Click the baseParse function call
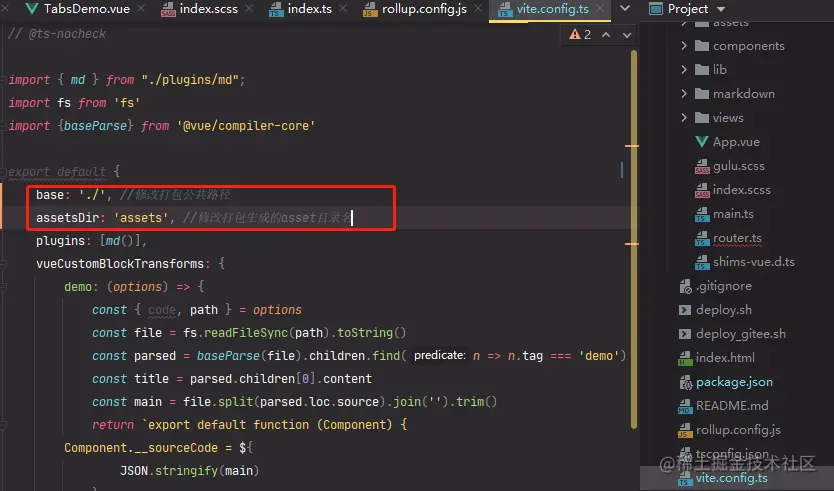The width and height of the screenshot is (834, 491). pyautogui.click(x=228, y=356)
